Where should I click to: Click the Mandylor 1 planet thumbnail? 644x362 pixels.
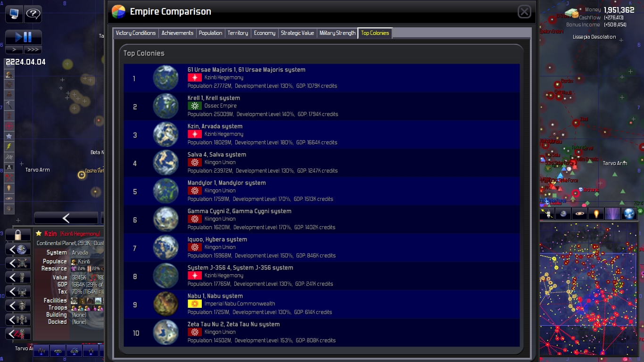166,191
